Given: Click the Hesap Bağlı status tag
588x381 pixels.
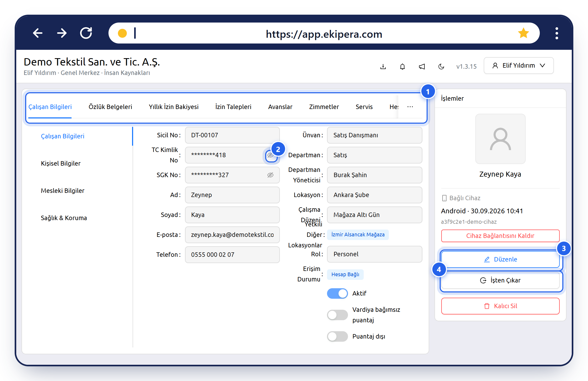Looking at the screenshot, I should point(345,274).
